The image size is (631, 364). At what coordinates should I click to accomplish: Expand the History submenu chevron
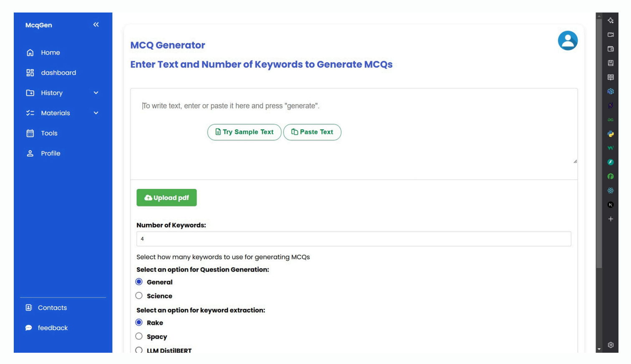(x=96, y=93)
